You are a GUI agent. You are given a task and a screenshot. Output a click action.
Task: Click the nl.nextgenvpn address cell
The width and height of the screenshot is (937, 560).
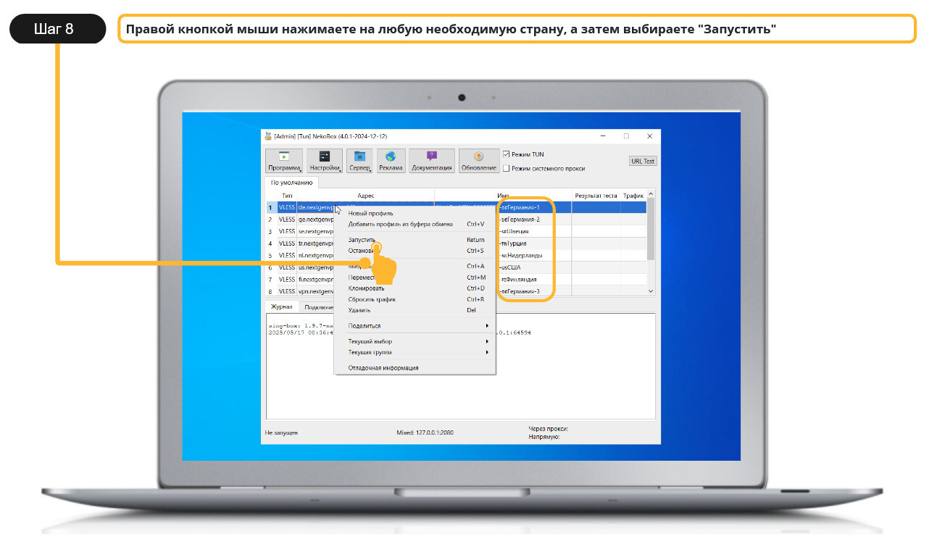[x=316, y=255]
